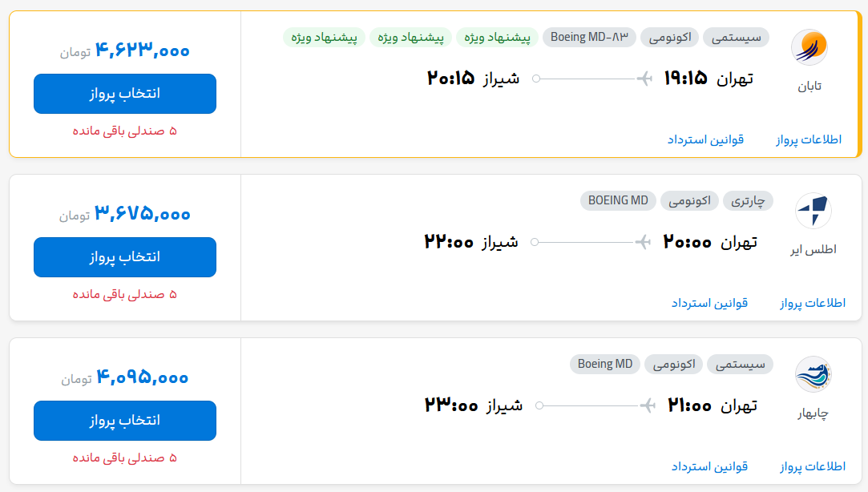
Task: Select the flight priced 4,095,000 toman
Action: (x=125, y=421)
